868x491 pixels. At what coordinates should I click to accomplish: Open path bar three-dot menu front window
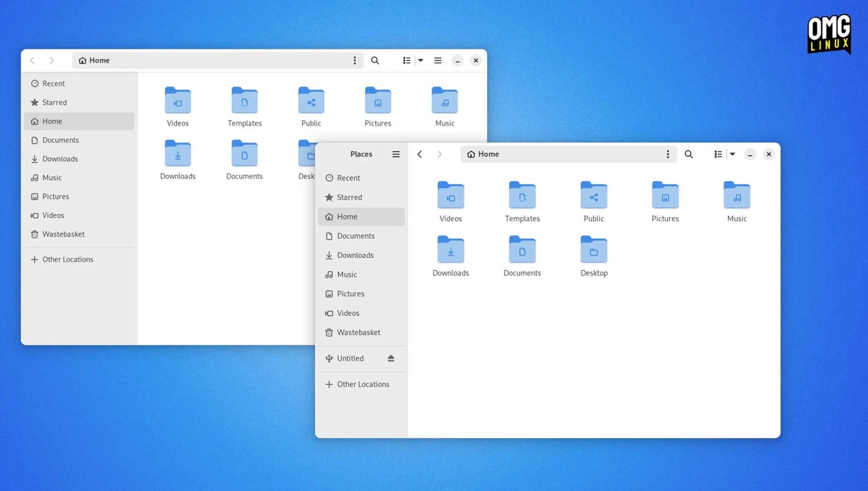click(x=668, y=154)
